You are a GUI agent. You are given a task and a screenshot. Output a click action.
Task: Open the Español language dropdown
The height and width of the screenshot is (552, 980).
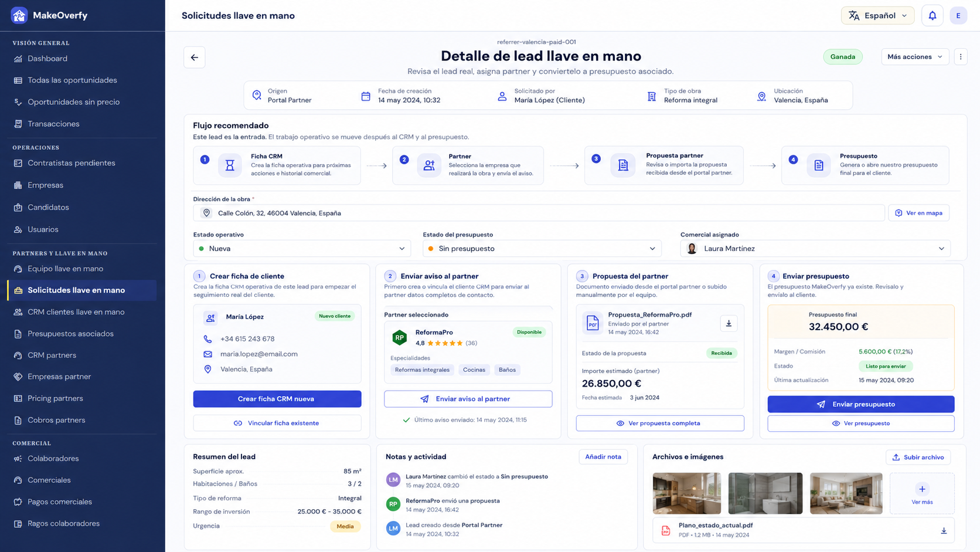click(877, 16)
